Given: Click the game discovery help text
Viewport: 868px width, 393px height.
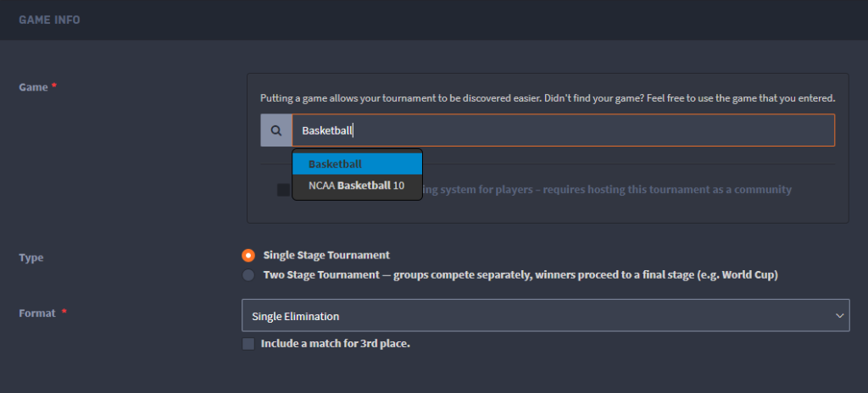Looking at the screenshot, I should click(x=548, y=98).
